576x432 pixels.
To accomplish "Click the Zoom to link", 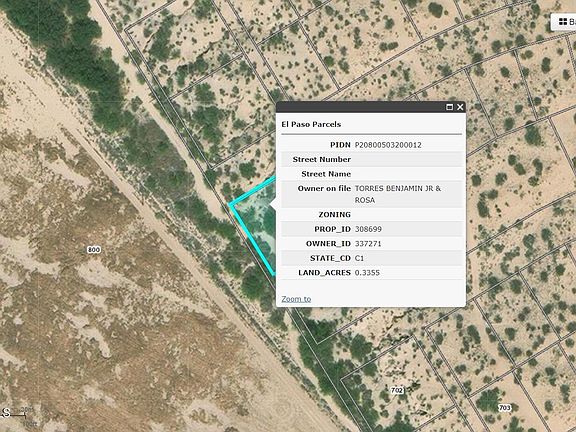I will [296, 299].
